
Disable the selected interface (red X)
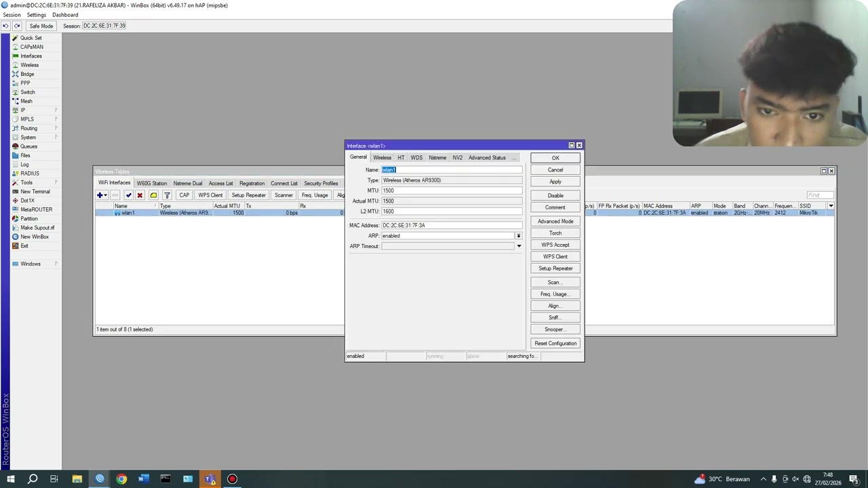(x=140, y=195)
